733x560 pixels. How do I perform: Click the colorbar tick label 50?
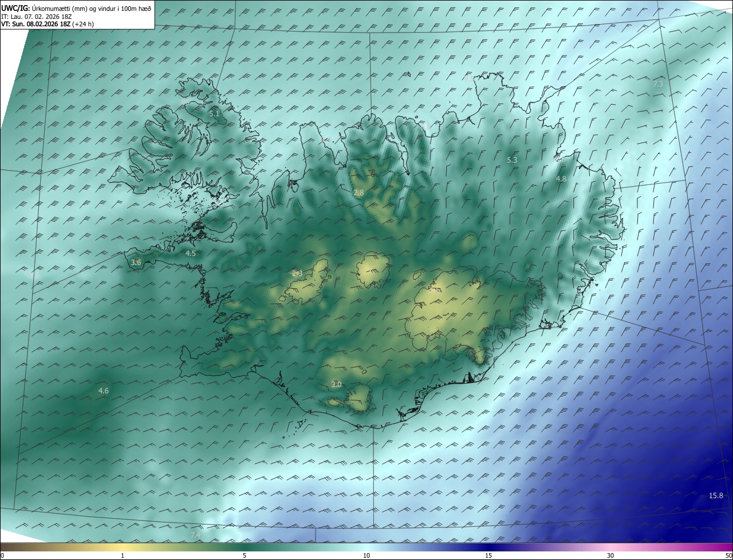tap(728, 555)
